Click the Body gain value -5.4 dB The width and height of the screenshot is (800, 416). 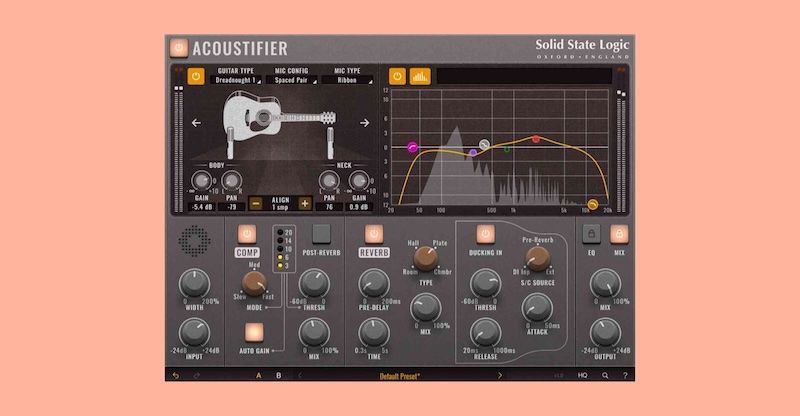click(x=201, y=207)
